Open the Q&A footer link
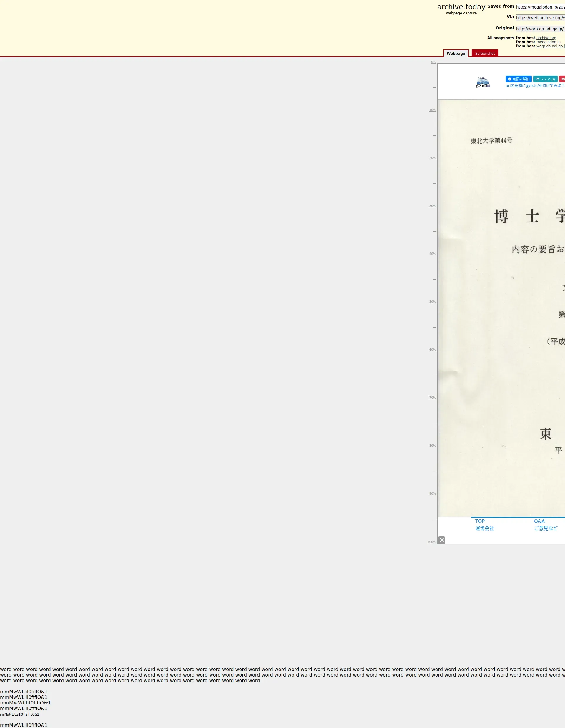Screen dimensions: 565x728 (539, 521)
